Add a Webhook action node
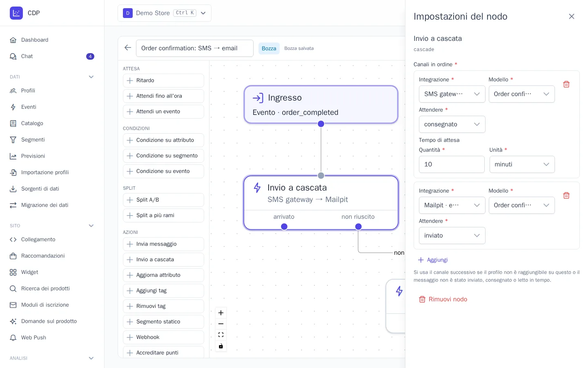Viewport: 588px width, 368px height. tap(163, 337)
